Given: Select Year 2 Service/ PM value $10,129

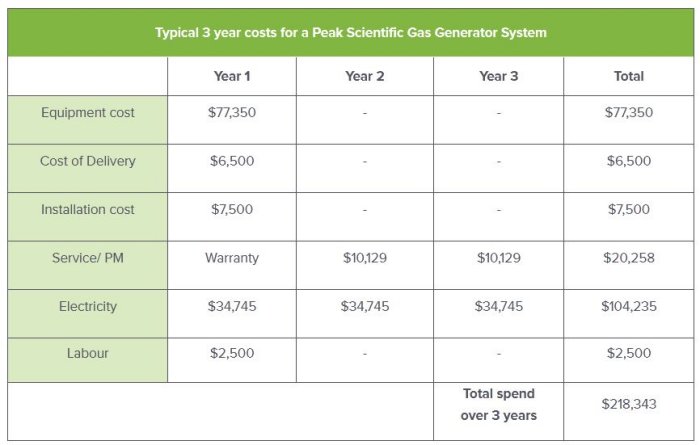Looking at the screenshot, I should click(365, 258).
